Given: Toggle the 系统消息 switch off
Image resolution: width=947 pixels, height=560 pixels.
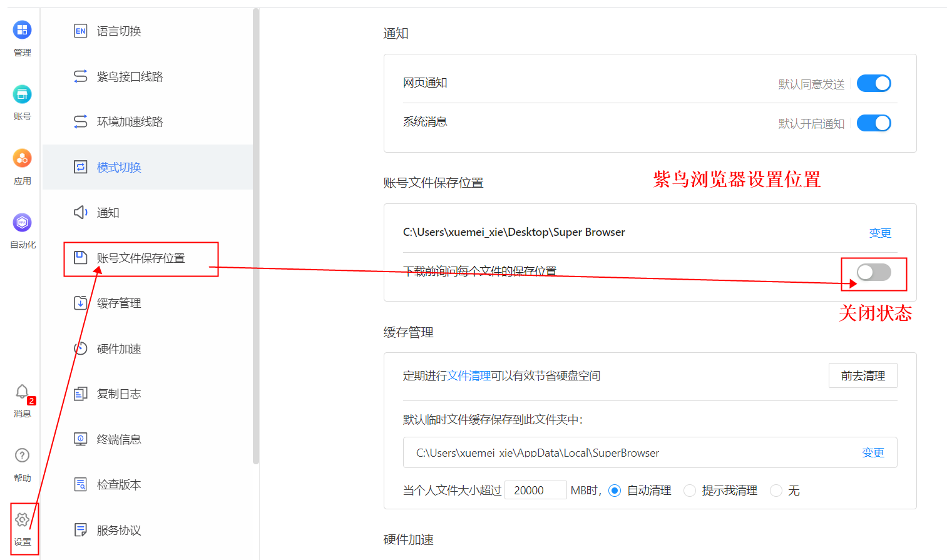Looking at the screenshot, I should [874, 123].
